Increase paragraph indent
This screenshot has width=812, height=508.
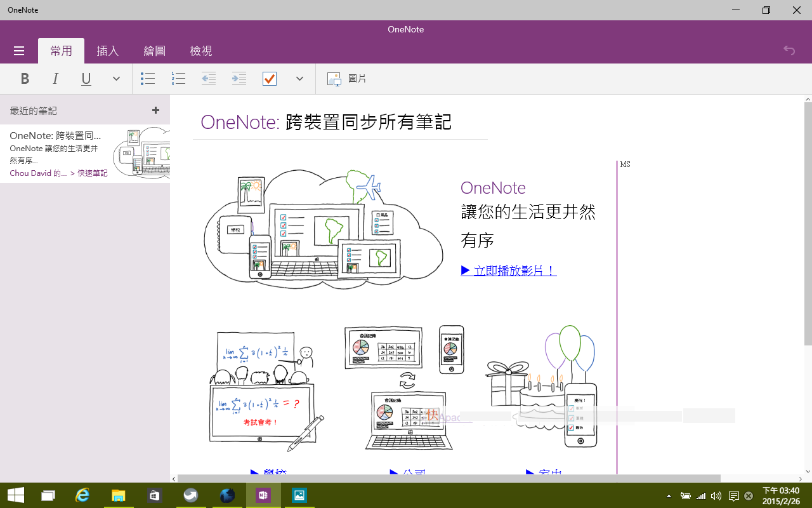click(239, 79)
